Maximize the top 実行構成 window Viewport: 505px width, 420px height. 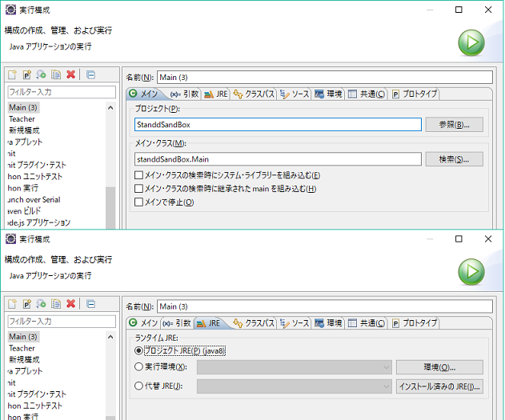[x=459, y=10]
